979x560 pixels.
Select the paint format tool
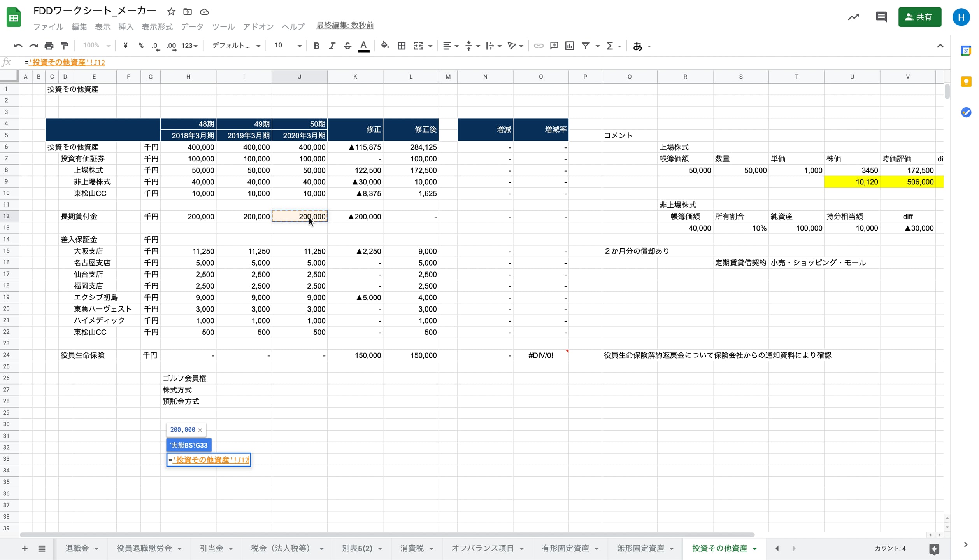point(65,46)
